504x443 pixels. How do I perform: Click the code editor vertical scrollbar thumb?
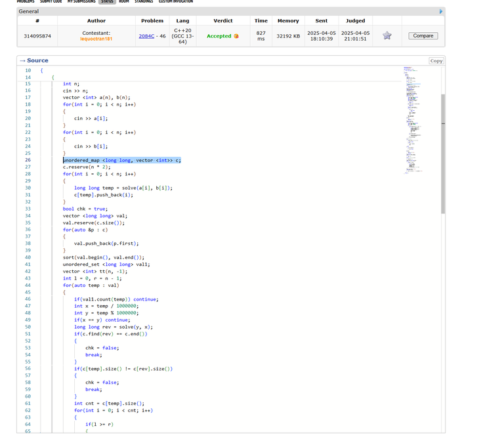click(443, 154)
